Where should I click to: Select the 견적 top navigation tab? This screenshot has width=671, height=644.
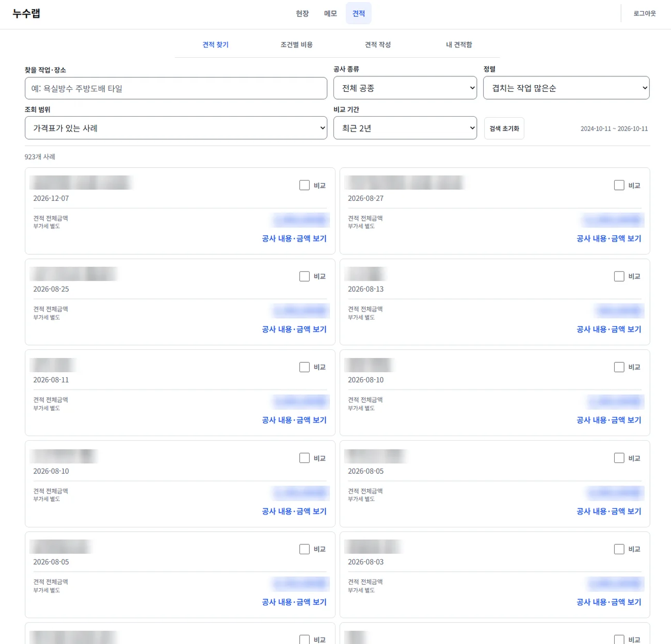pos(359,13)
